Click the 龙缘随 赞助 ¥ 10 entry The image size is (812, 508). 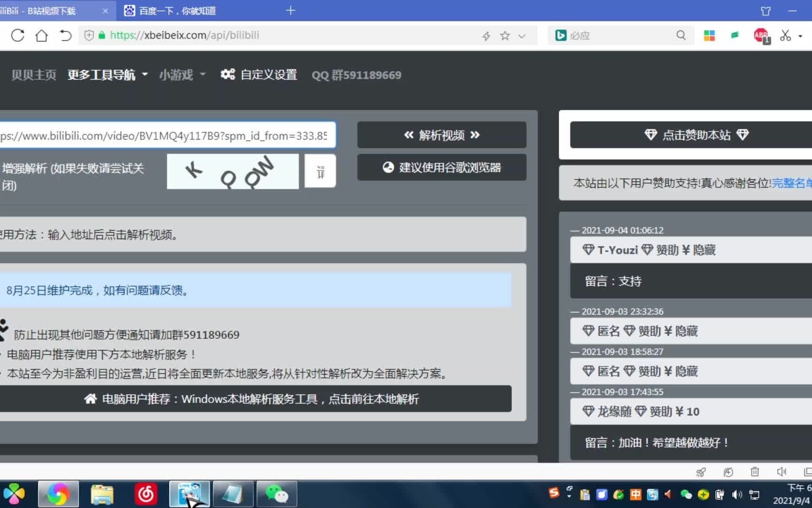(691, 412)
